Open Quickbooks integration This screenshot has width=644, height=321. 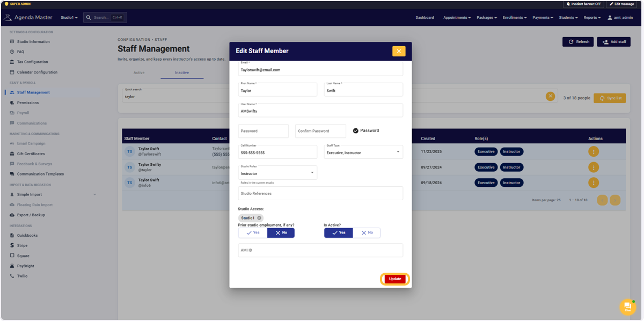(x=27, y=235)
